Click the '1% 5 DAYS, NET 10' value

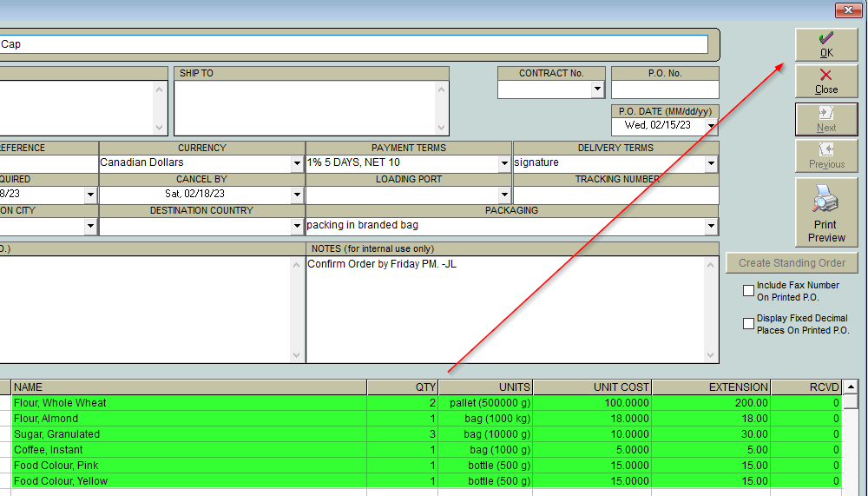point(353,162)
